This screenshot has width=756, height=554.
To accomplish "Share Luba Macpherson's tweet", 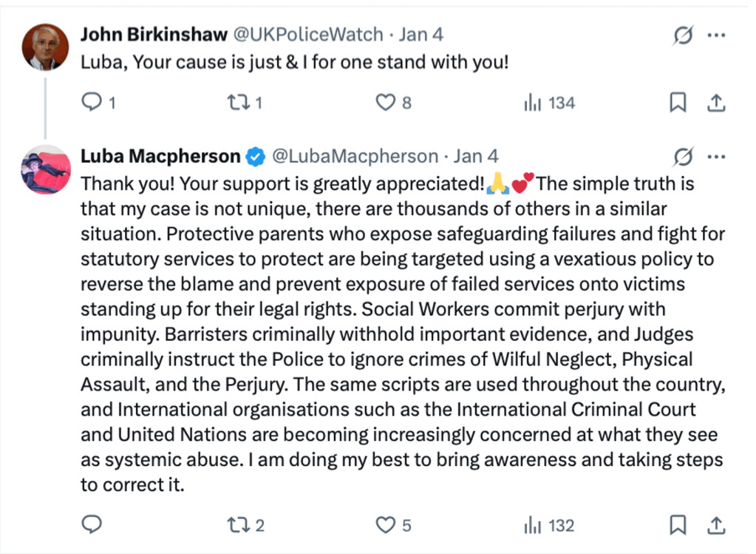I will (x=715, y=525).
